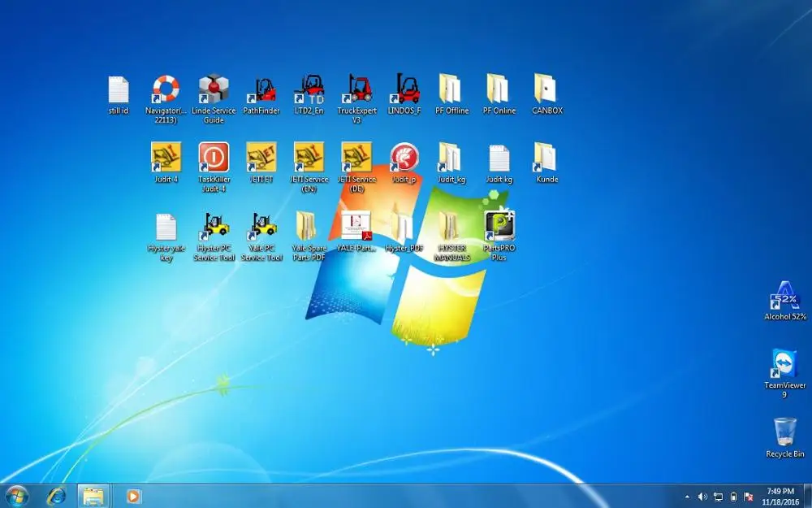This screenshot has width=812, height=508.
Task: Select the CANBOX folder
Action: [545, 89]
